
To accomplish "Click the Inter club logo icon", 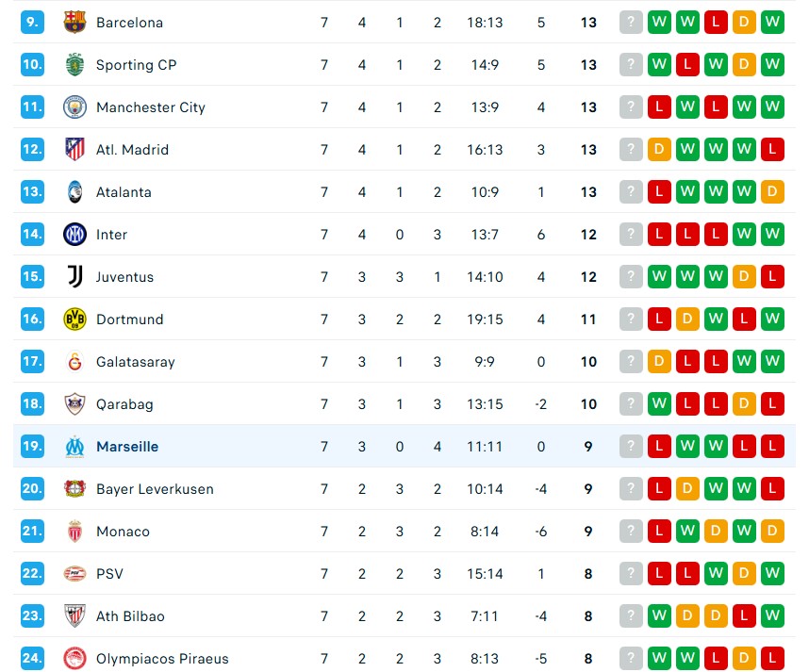I will point(74,235).
